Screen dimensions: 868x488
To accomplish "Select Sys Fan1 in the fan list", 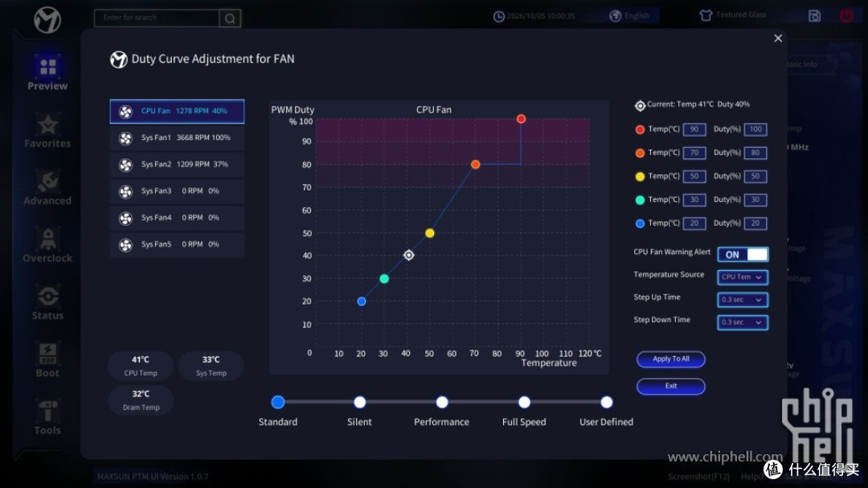I will [177, 138].
